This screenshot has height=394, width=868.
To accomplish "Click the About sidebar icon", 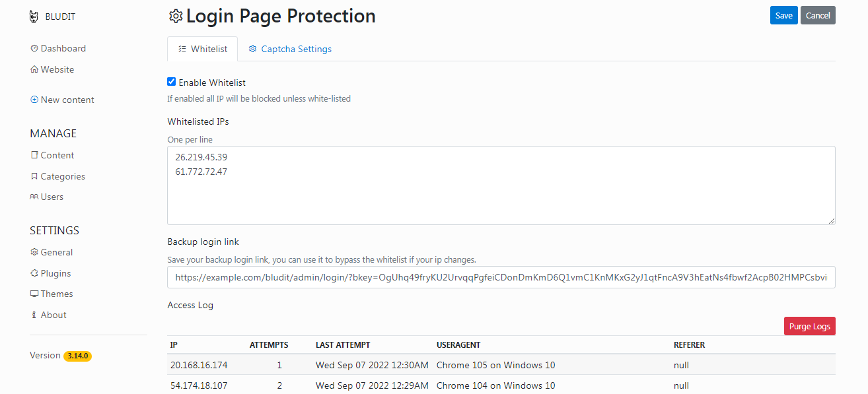I will pos(34,314).
